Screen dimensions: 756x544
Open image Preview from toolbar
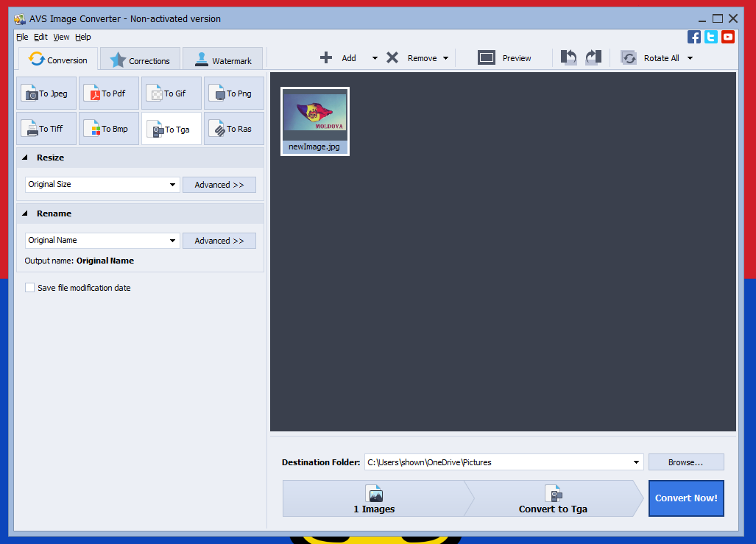pyautogui.click(x=504, y=58)
